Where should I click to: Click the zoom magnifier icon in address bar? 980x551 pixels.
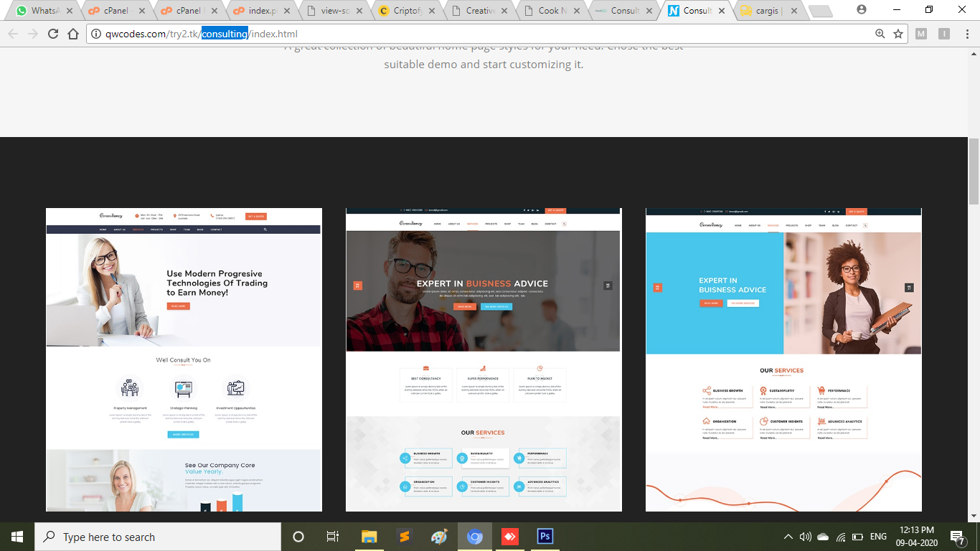tap(880, 34)
